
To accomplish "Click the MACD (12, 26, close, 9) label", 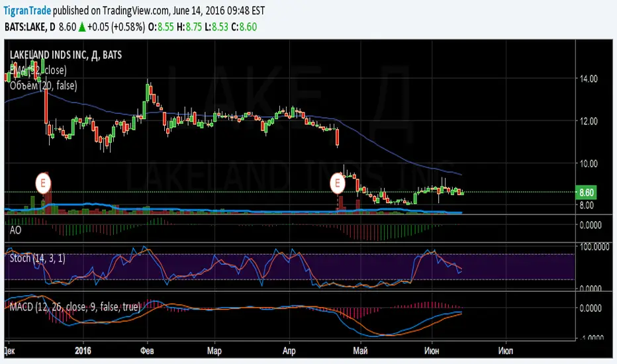I will click(75, 307).
